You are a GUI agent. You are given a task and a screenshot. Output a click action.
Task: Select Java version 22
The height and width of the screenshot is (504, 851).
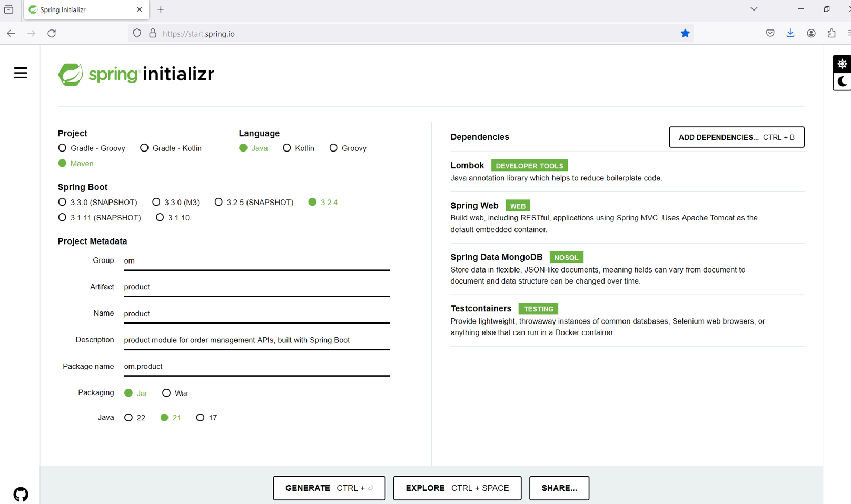[135, 418]
